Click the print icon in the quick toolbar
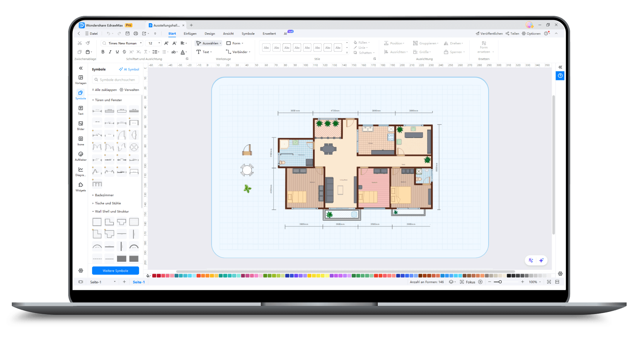The image size is (644, 342). coord(136,34)
